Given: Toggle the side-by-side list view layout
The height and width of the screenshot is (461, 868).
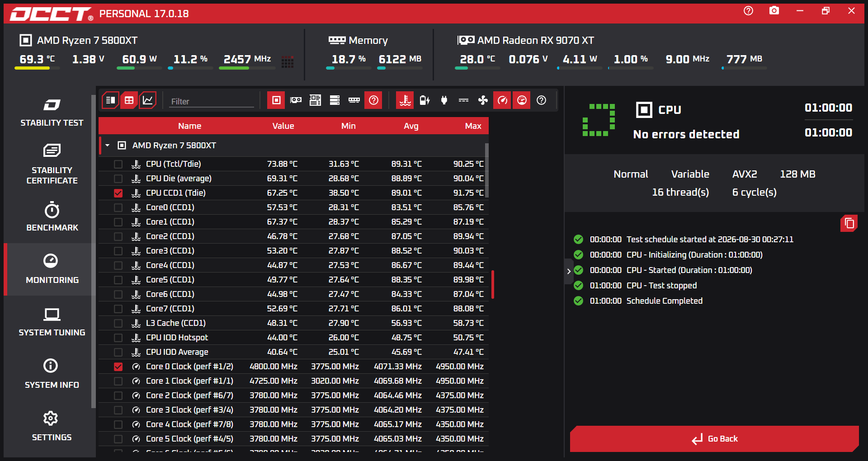Looking at the screenshot, I should click(110, 100).
